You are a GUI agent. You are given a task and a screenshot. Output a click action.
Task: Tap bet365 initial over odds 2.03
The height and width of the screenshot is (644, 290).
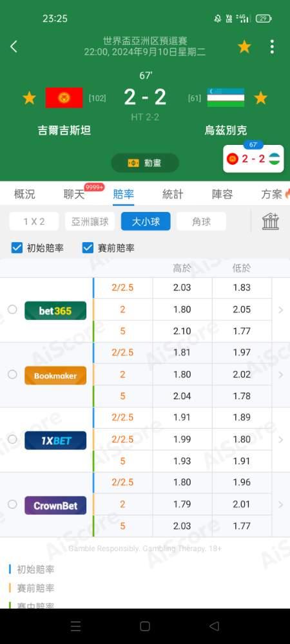(x=182, y=287)
